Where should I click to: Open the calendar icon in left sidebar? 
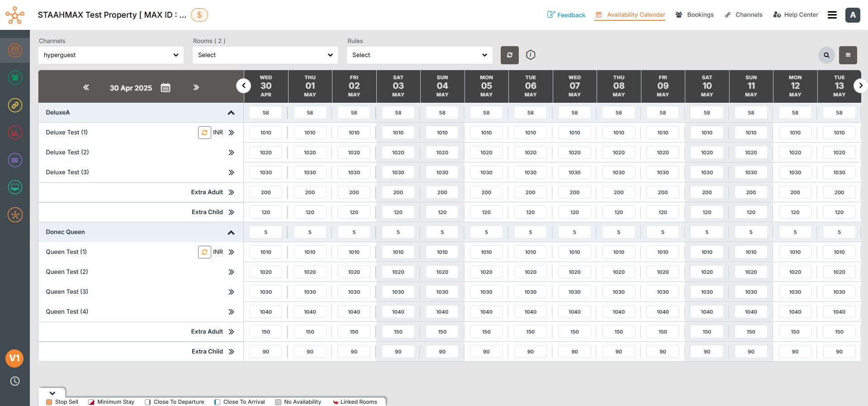(x=15, y=50)
